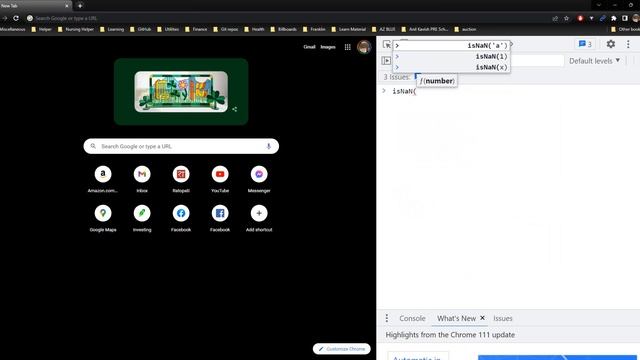640x360 pixels.
Task: Select the DevTools inspect element icon
Action: 387,44
